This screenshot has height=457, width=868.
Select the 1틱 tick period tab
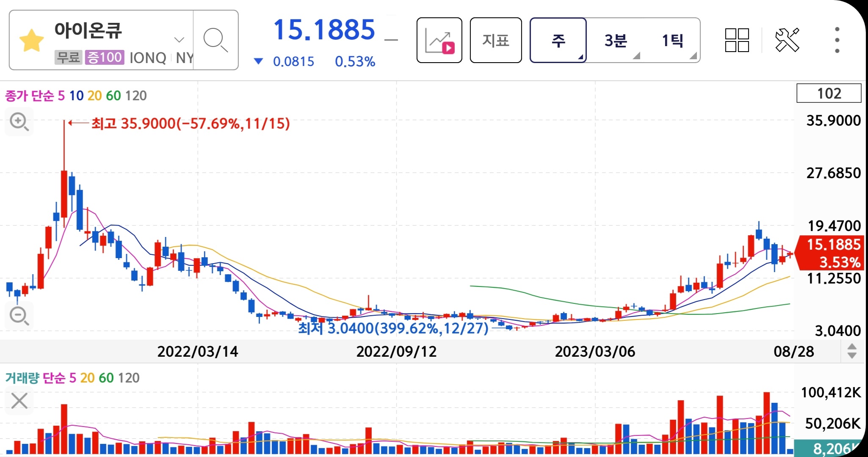point(672,41)
